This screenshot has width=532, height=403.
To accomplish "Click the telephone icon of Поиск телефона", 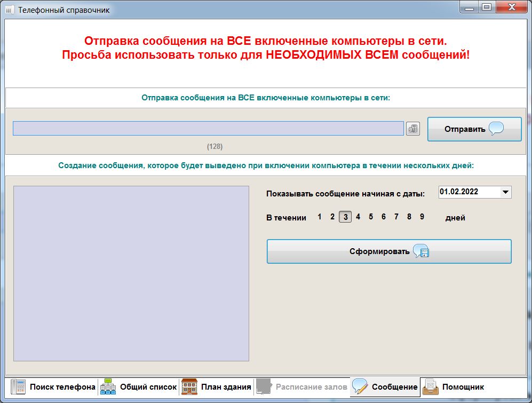I will pyautogui.click(x=18, y=386).
